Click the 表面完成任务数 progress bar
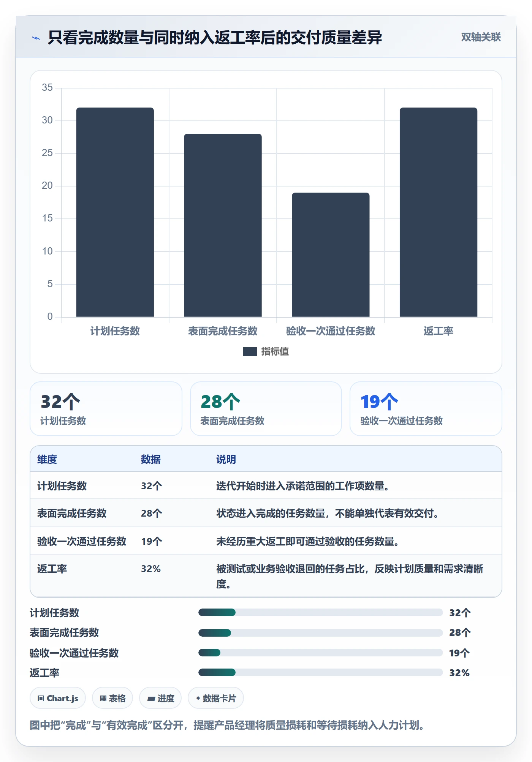 321,632
